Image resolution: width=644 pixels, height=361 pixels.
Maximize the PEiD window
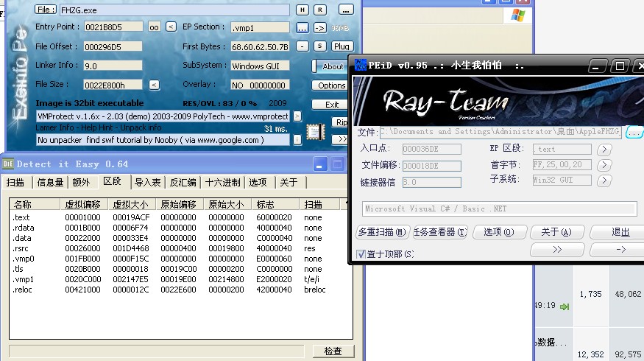pos(620,66)
